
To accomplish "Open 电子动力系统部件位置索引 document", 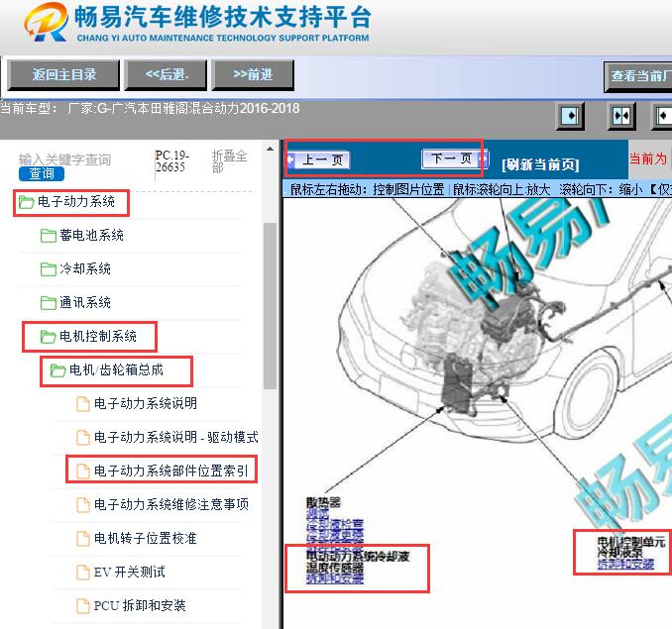I will click(171, 471).
